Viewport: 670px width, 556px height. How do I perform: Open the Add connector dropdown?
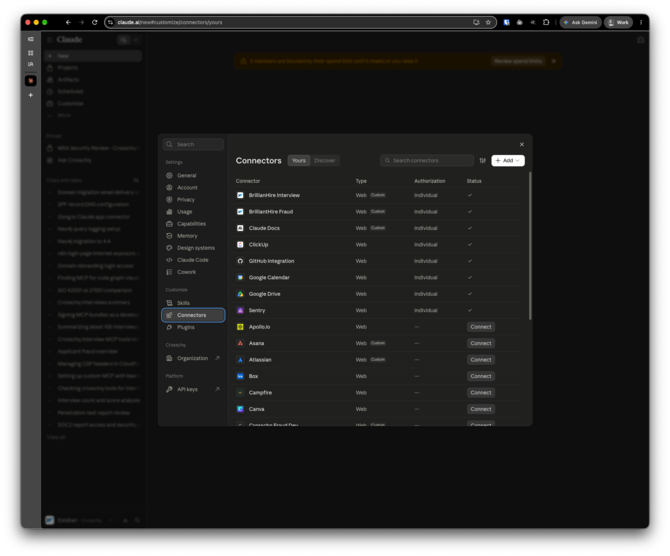[x=508, y=161]
